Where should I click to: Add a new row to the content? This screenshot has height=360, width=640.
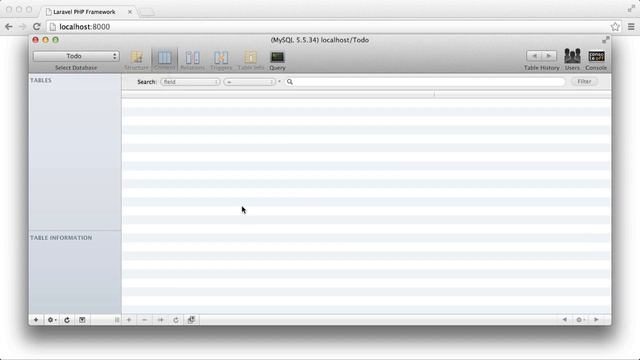tap(129, 320)
